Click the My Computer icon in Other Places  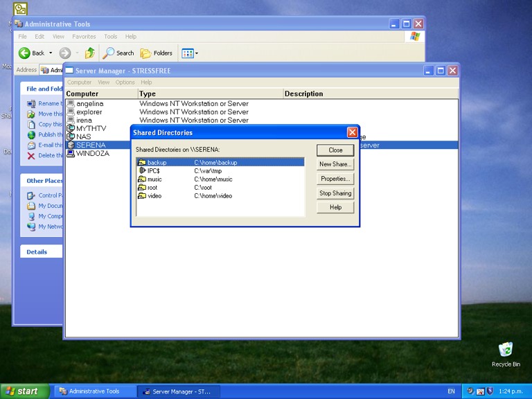[31, 216]
